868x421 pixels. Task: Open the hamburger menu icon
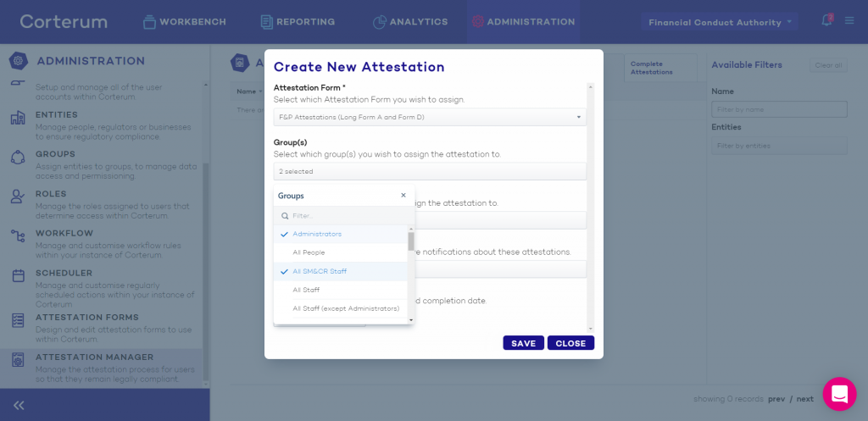tap(849, 21)
